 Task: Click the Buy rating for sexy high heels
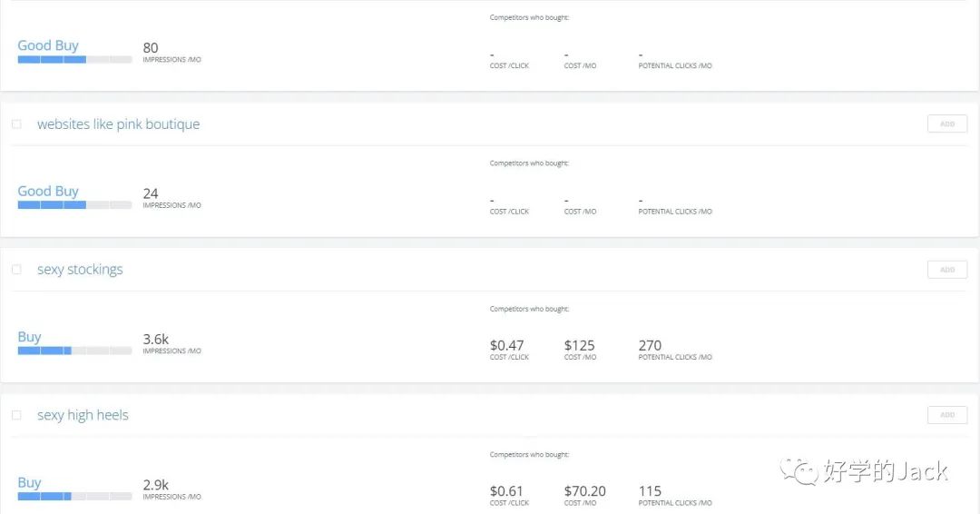[x=29, y=483]
